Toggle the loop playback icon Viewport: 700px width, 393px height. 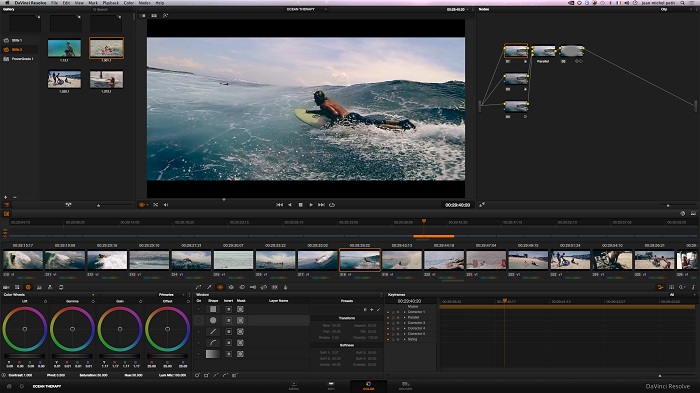pos(332,205)
